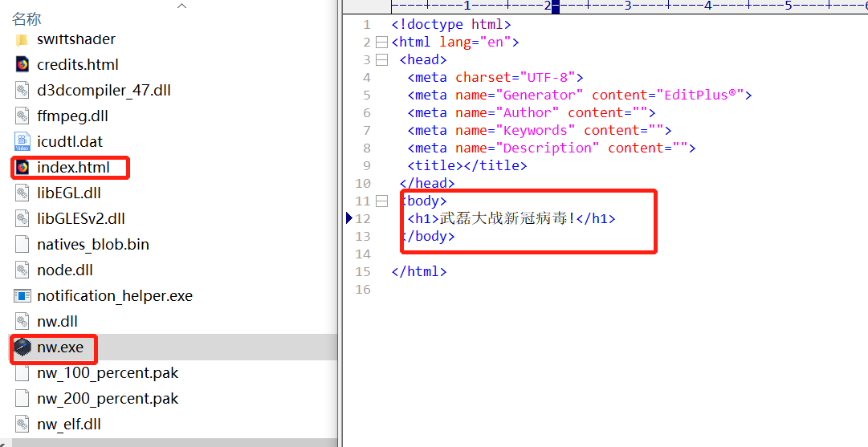Select the file name nw_elf.dll
Viewport: 868px width, 447px height.
(68, 425)
